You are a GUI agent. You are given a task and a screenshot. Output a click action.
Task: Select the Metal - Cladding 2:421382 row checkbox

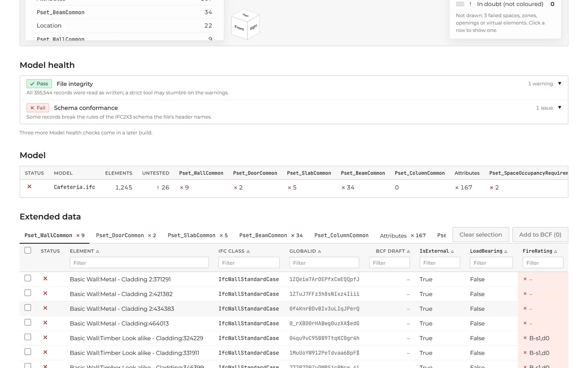tap(28, 293)
